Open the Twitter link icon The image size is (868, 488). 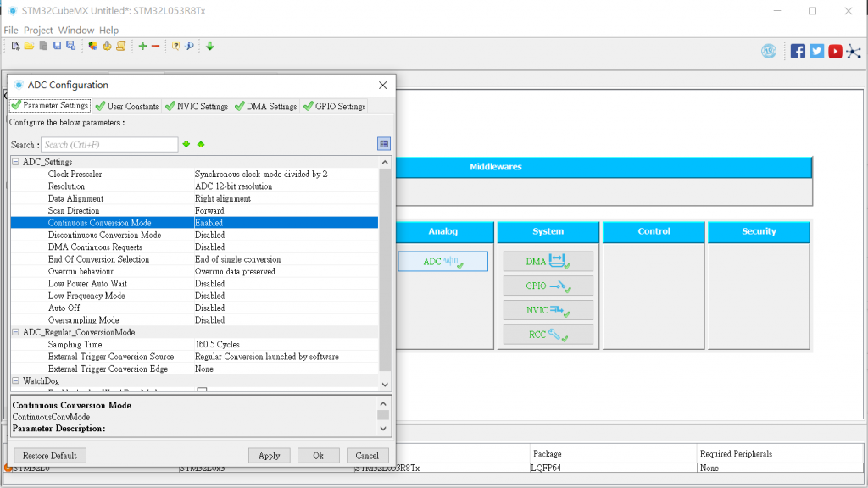[x=816, y=52]
